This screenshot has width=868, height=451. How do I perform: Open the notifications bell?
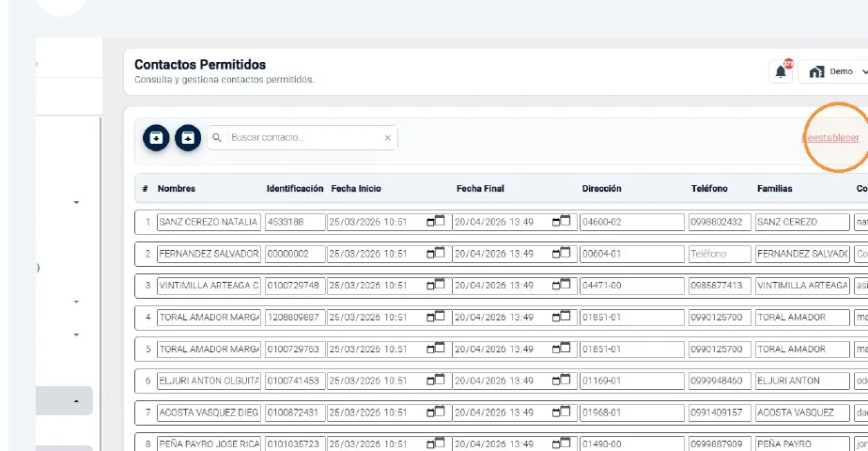pyautogui.click(x=781, y=71)
